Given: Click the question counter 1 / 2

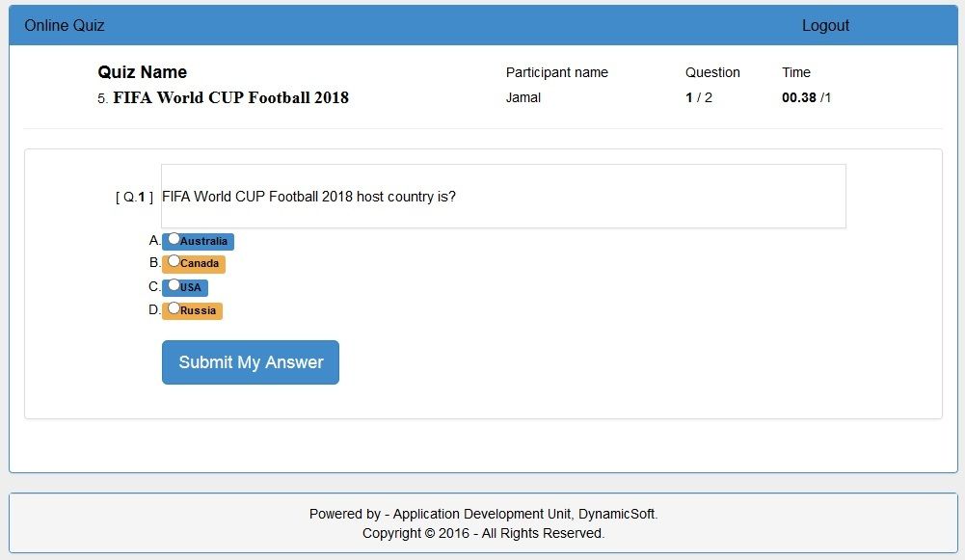Looking at the screenshot, I should [x=699, y=97].
